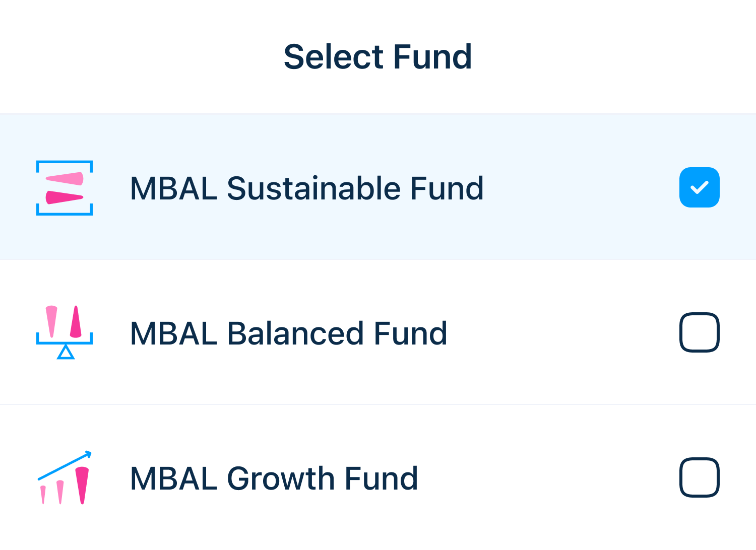Click the light pink cone in Balanced icon
The height and width of the screenshot is (550, 756).
click(51, 321)
